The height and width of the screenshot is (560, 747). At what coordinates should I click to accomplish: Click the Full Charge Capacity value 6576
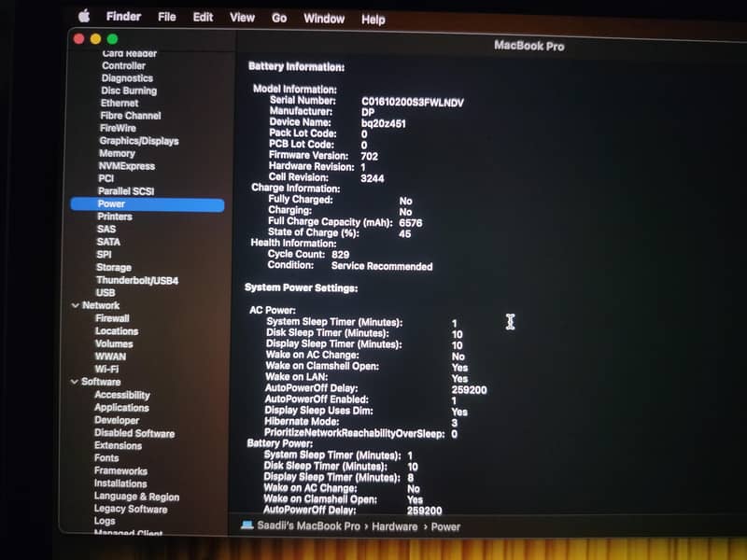pyautogui.click(x=411, y=223)
